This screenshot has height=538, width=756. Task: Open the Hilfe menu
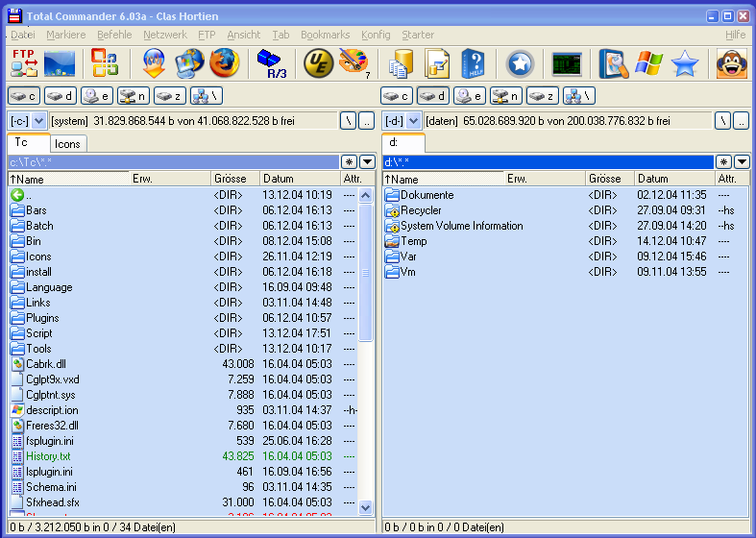tap(735, 35)
